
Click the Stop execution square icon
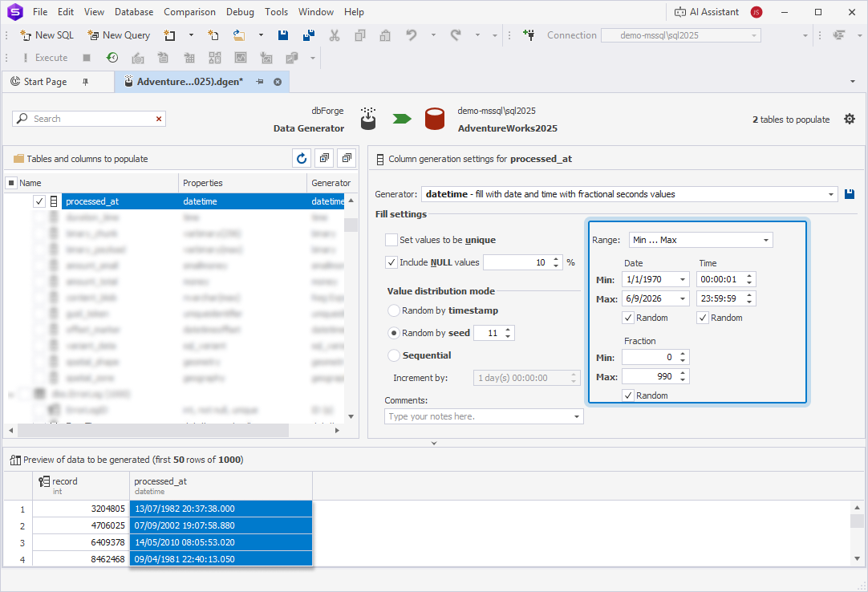(x=87, y=58)
